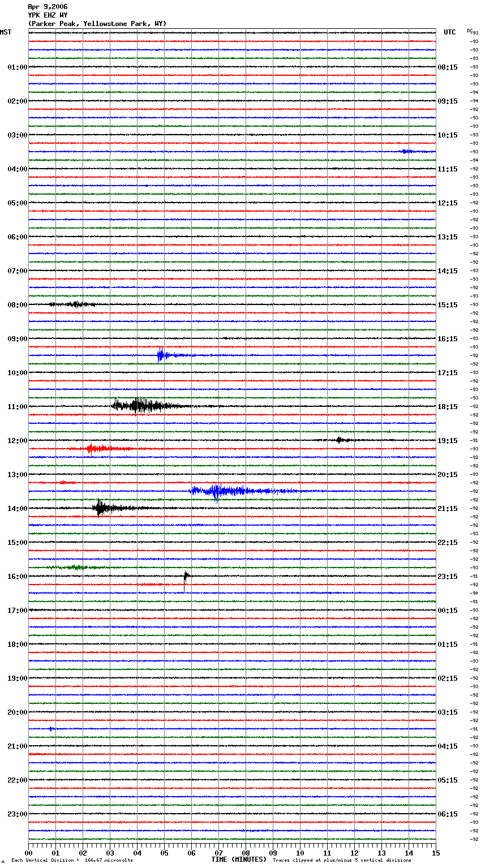The height and width of the screenshot is (868, 481).
Task: Click the 10:15 UTC time label
Action: point(448,135)
